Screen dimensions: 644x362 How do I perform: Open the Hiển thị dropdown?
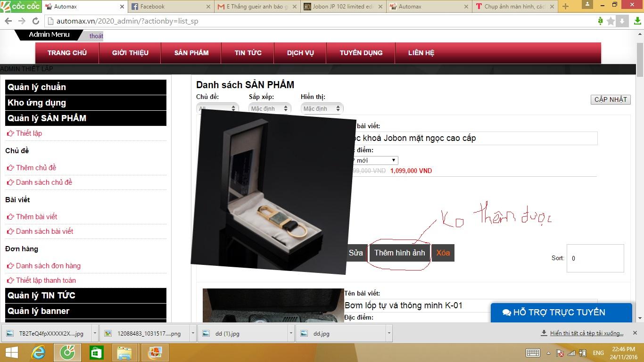coord(322,108)
